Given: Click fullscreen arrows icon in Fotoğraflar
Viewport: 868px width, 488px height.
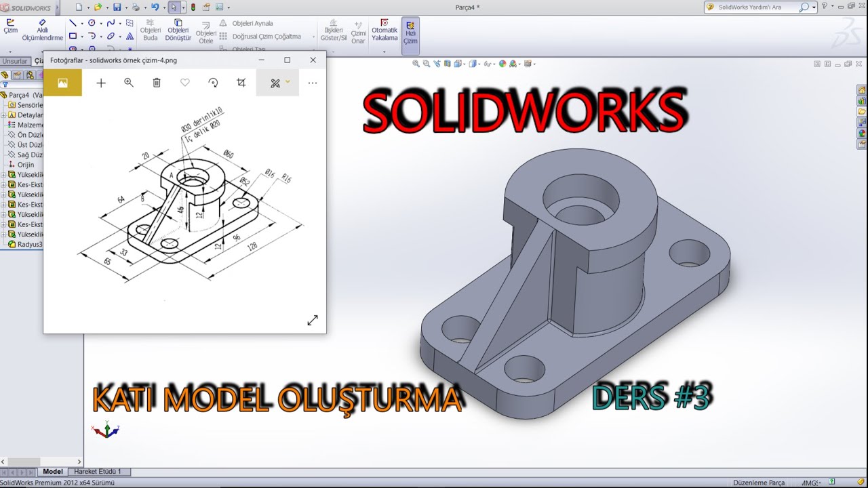Looking at the screenshot, I should pos(312,320).
